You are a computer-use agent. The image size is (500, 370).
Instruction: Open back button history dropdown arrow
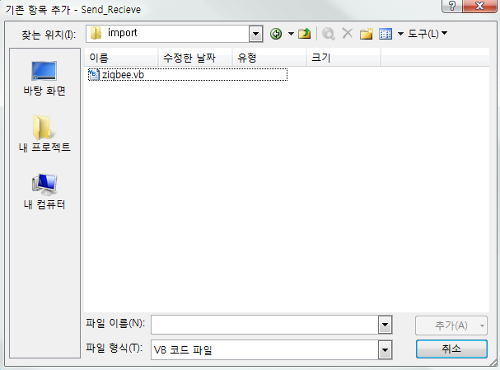click(291, 34)
